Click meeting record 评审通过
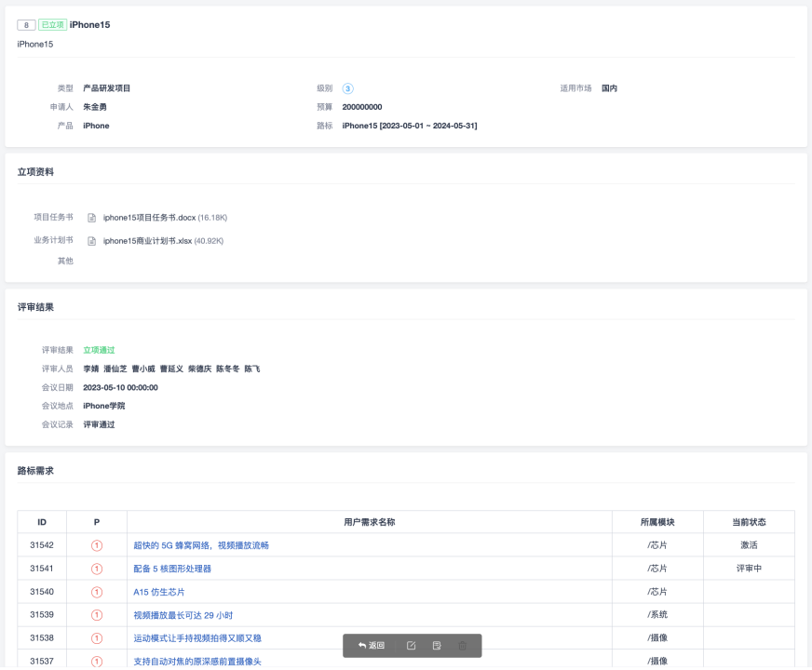812x670 pixels. [x=99, y=424]
